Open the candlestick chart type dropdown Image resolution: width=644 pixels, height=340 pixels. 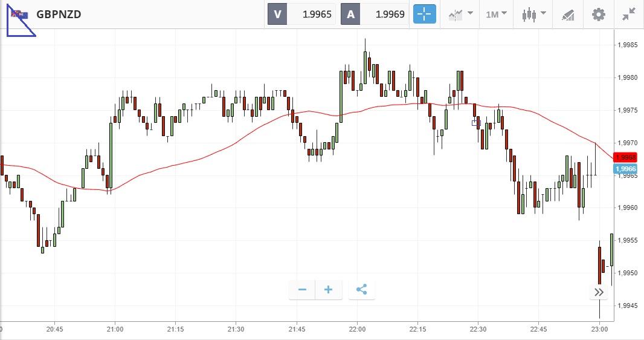tap(534, 14)
